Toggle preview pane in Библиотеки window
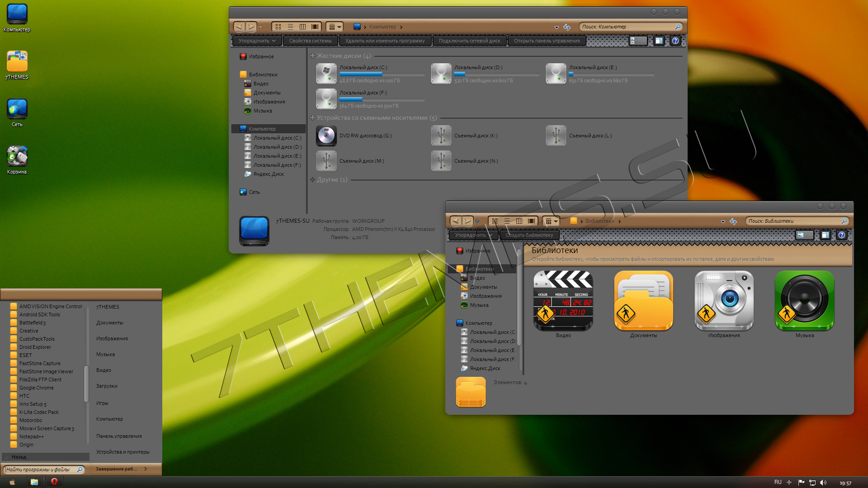Viewport: 868px width, 488px height. coord(826,235)
